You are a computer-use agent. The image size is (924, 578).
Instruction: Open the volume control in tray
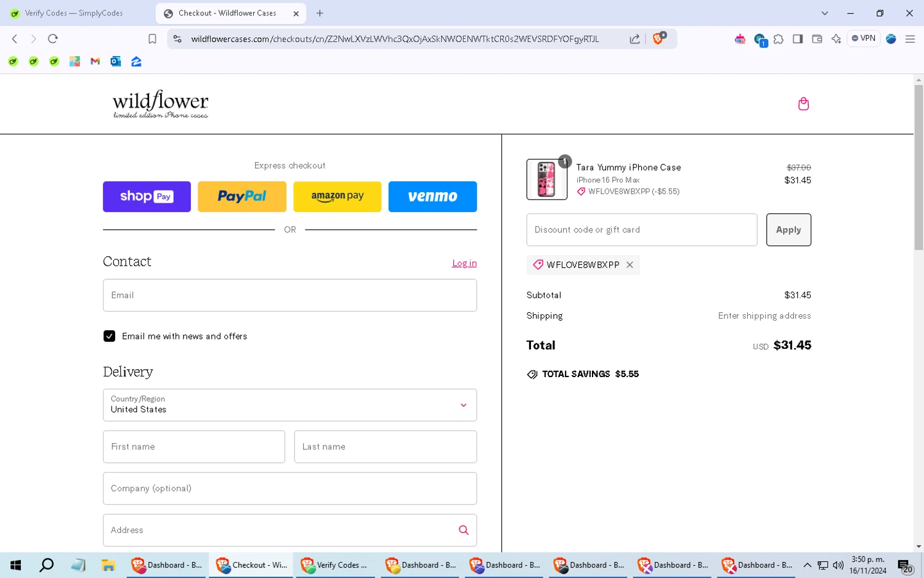pos(838,565)
